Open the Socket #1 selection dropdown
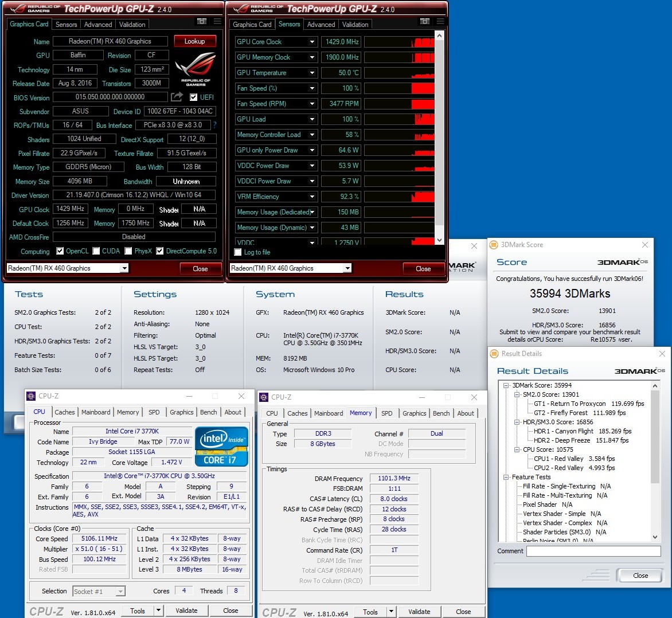Screen dimensions: 672x618 (120, 592)
